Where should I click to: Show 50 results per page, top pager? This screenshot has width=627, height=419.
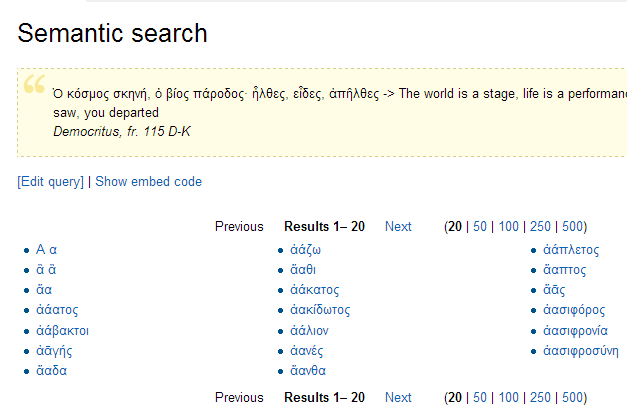[x=480, y=227]
